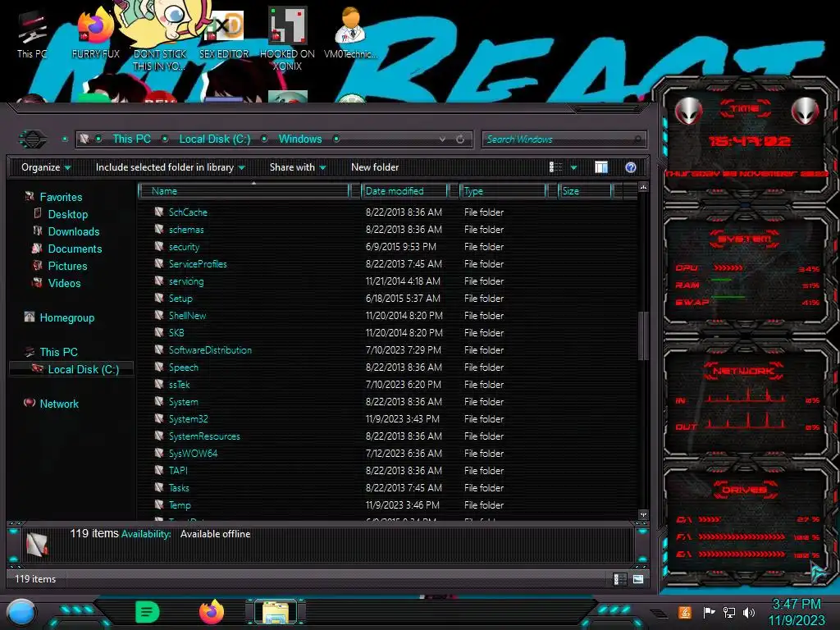The image size is (840, 630).
Task: Click This PC in the address breadcrumb
Action: click(x=131, y=139)
